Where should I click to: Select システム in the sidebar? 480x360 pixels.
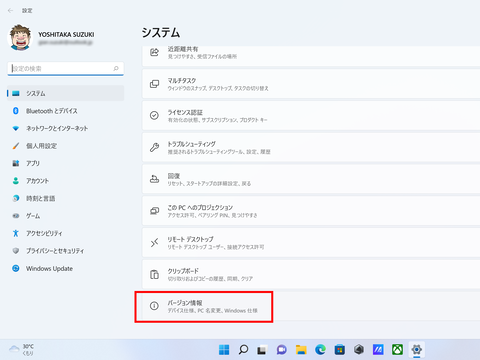(66, 93)
